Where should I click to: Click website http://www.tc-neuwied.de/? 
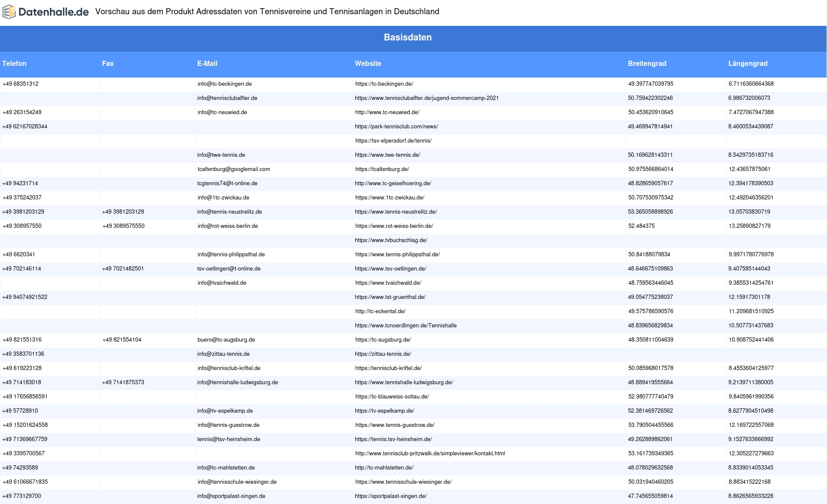(x=387, y=112)
